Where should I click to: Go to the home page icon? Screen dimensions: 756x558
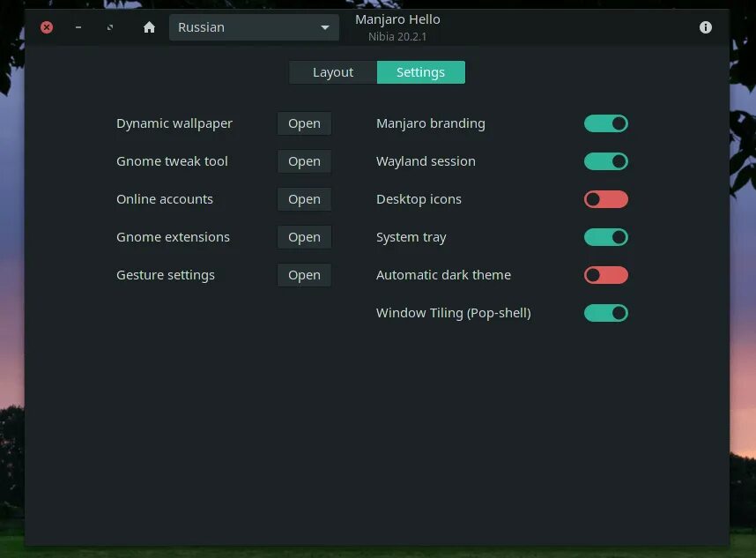(149, 27)
